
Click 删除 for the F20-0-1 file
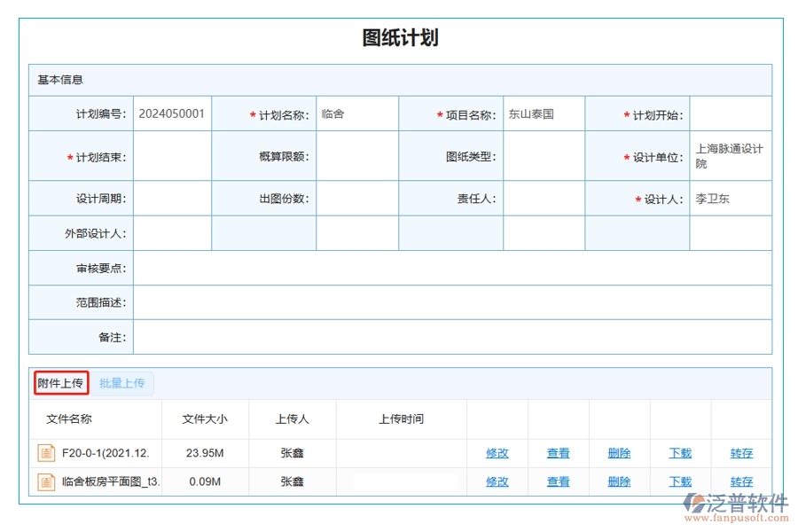[x=618, y=453]
